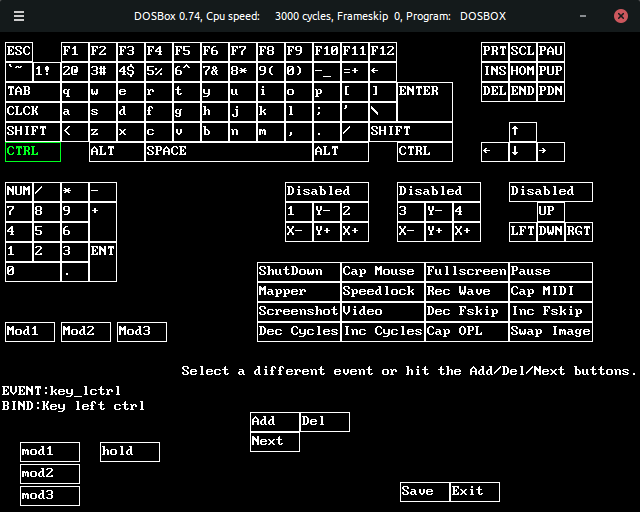Select the PRT print screen key
Image resolution: width=640 pixels, height=512 pixels.
[x=495, y=52]
